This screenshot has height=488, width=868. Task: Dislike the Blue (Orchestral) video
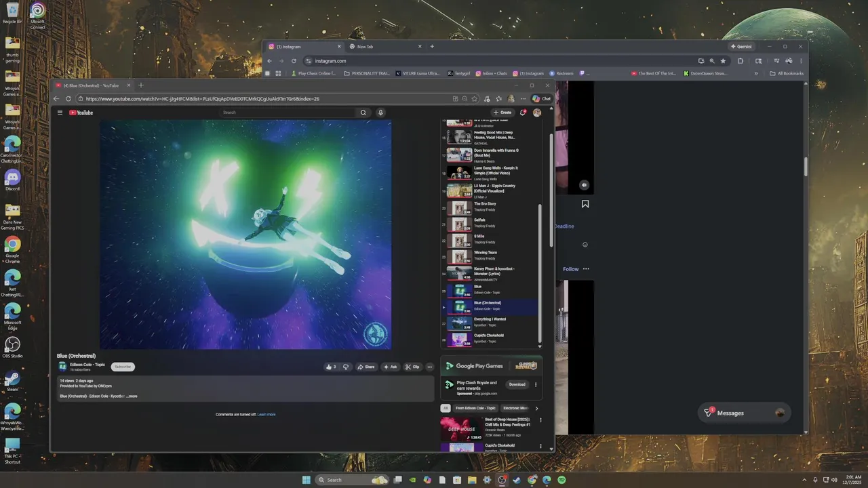click(346, 367)
